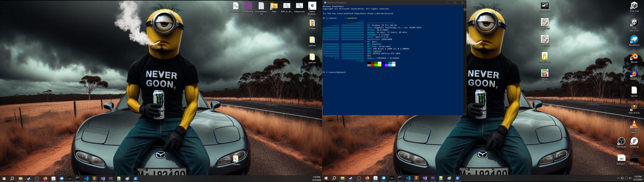The image size is (644, 182).
Task: Launch the Atlas shortcut
Action: 274,8
